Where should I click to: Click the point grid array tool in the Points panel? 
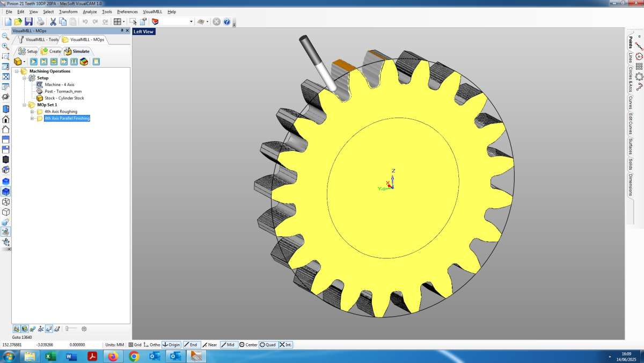[639, 67]
